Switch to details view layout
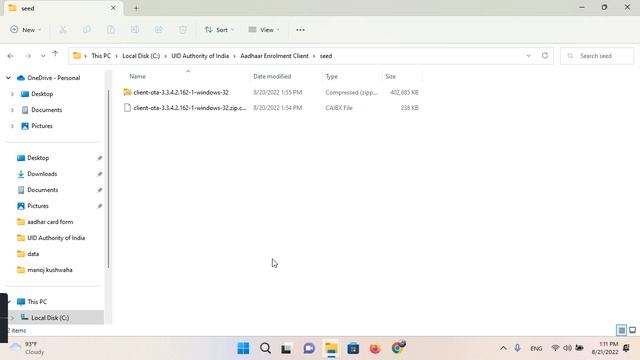Viewport: 640px width, 360px height. 621,330
